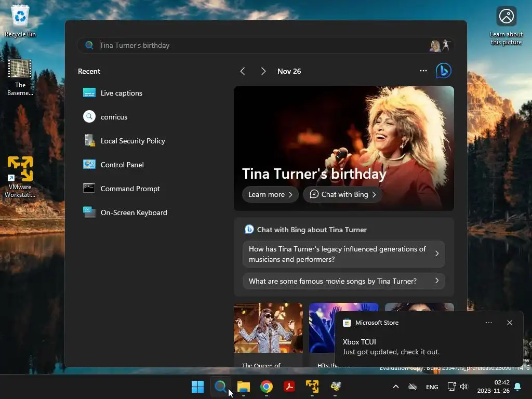Image resolution: width=532 pixels, height=399 pixels.
Task: Select The Basement video file on desktop
Action: pos(20,78)
